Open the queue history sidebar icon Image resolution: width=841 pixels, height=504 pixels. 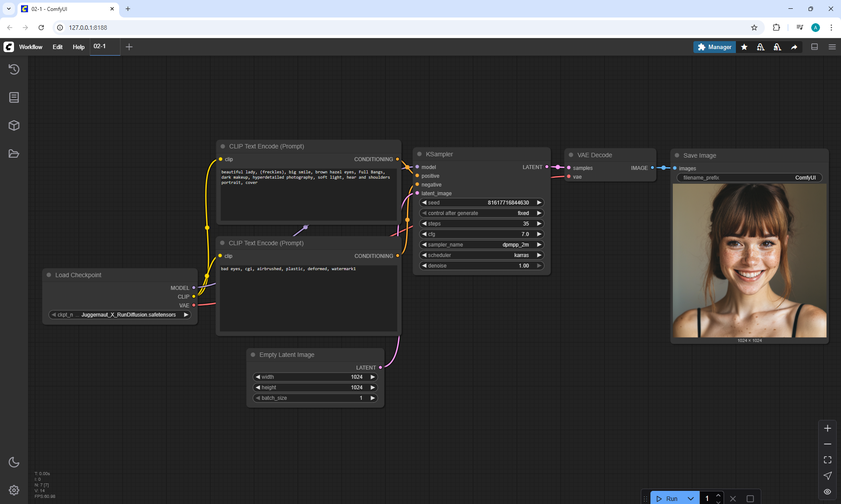tap(14, 69)
